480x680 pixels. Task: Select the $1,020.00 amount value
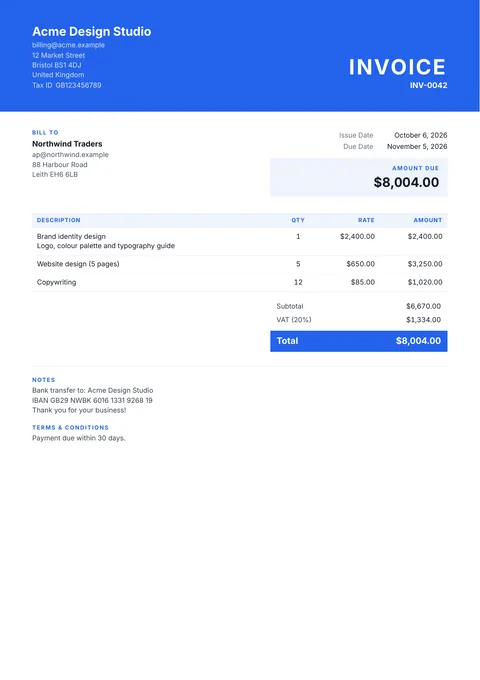(x=425, y=282)
